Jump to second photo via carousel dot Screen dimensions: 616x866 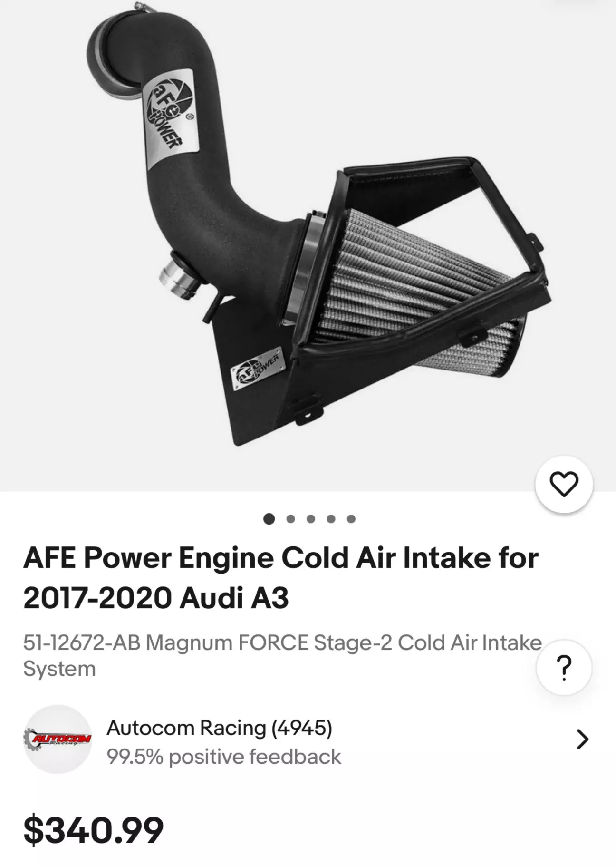290,519
